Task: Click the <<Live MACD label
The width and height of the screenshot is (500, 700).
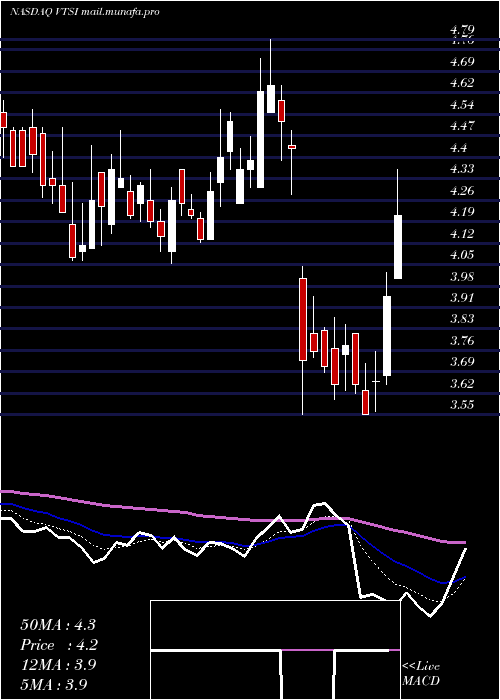Action: click(x=421, y=674)
